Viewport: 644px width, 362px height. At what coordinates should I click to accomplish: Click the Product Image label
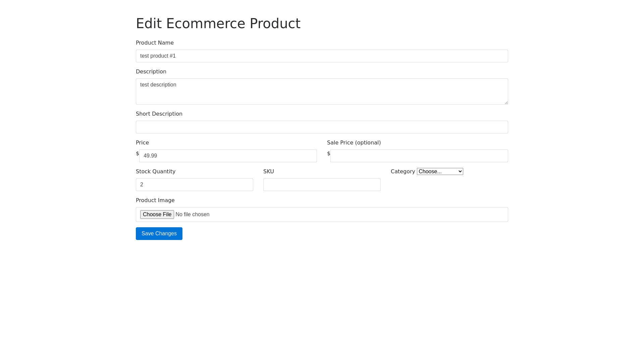155,200
